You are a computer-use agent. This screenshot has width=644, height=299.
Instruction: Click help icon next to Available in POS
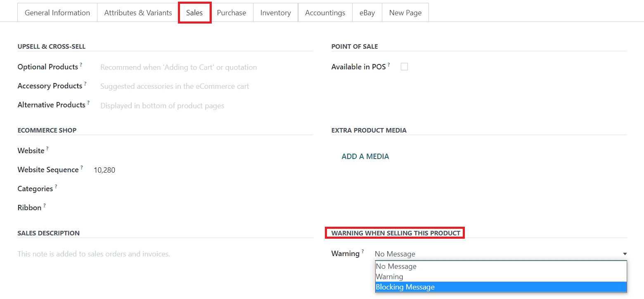[389, 65]
